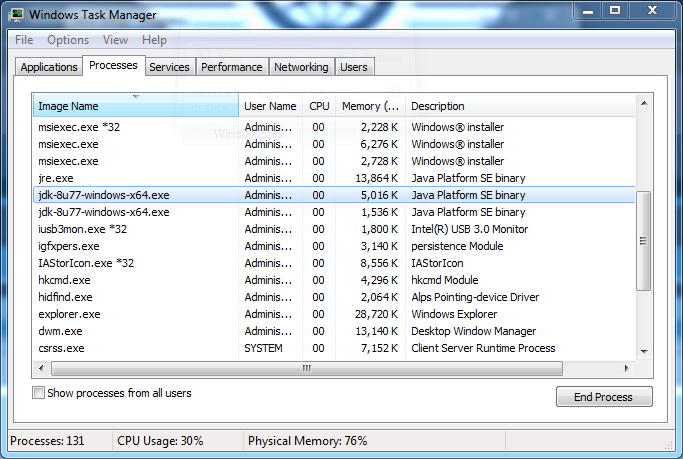Open the View menu

point(115,40)
